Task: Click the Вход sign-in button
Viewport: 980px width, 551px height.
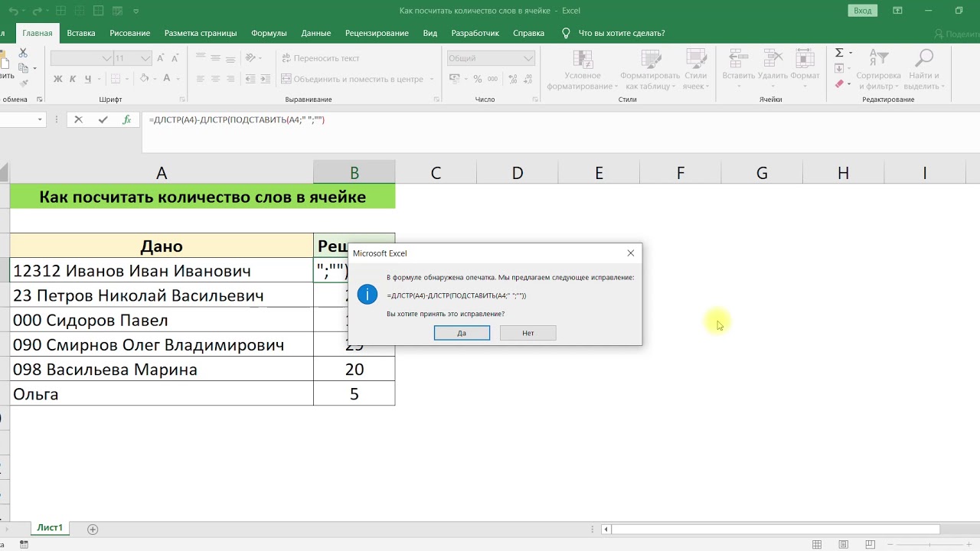Action: click(863, 11)
